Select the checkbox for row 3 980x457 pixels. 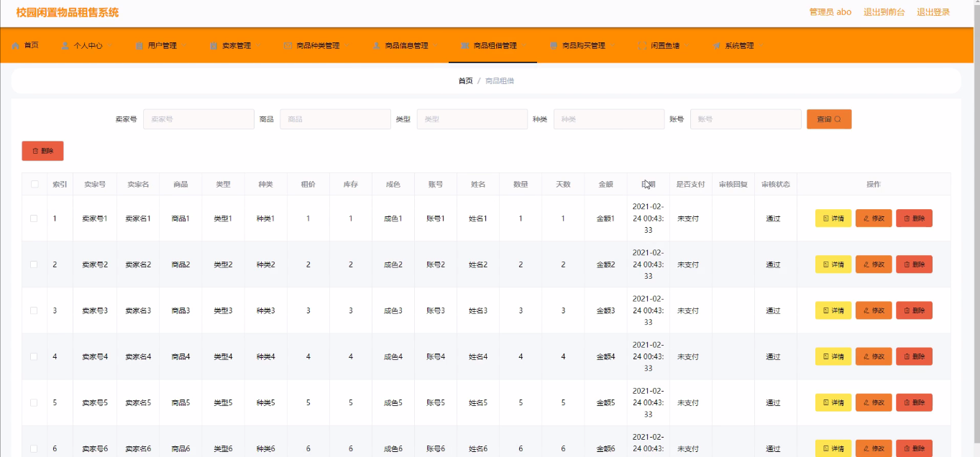34,310
